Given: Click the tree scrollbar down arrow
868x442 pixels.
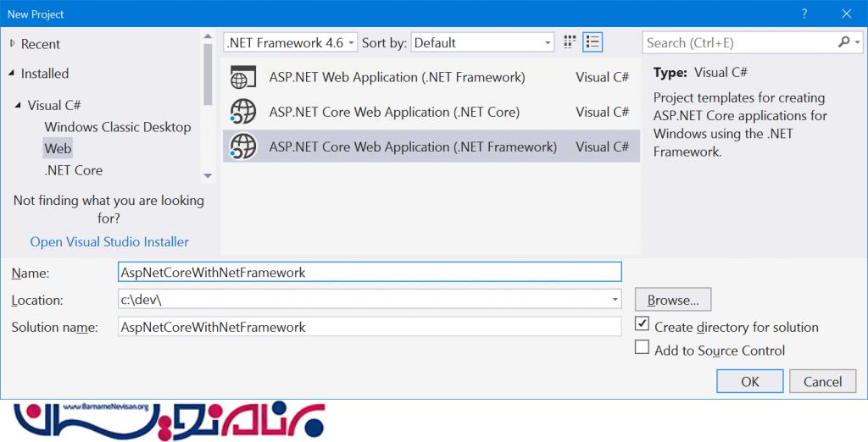Looking at the screenshot, I should pyautogui.click(x=208, y=176).
